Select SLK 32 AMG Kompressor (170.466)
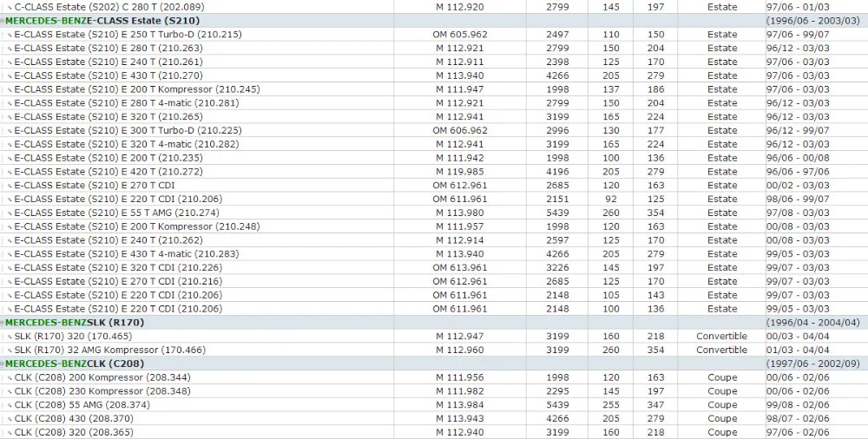Image resolution: width=868 pixels, height=439 pixels. [110, 351]
